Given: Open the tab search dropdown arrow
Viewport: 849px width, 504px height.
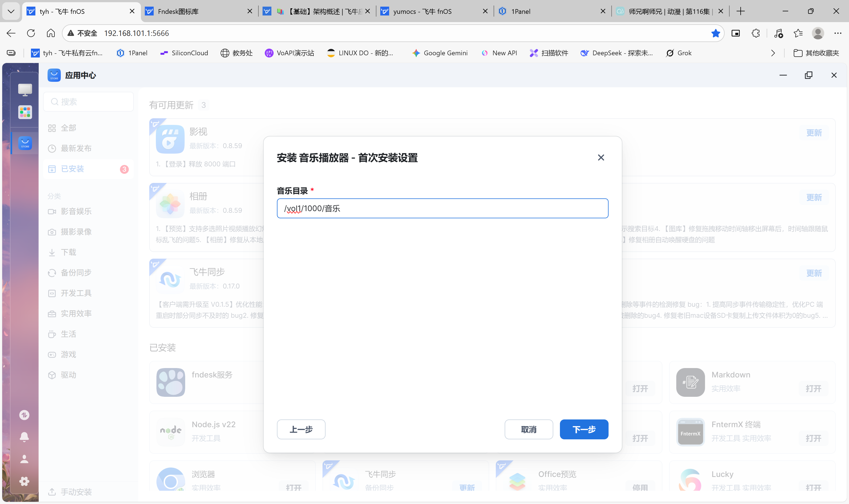Looking at the screenshot, I should click(x=11, y=11).
